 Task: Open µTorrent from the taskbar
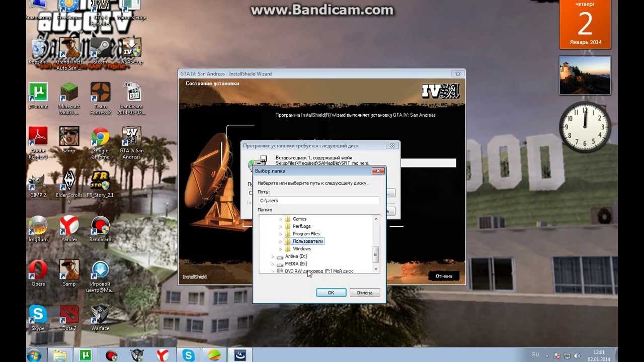(86, 355)
